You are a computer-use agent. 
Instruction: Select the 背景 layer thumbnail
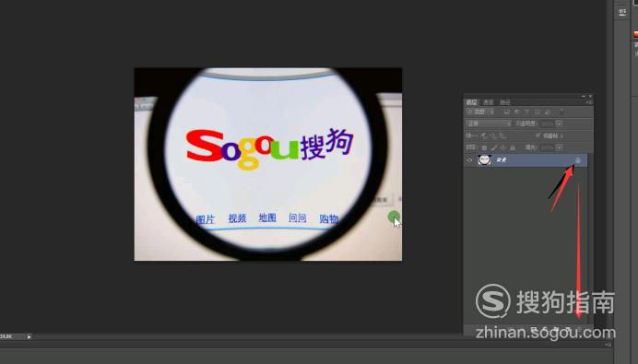pyautogui.click(x=484, y=160)
